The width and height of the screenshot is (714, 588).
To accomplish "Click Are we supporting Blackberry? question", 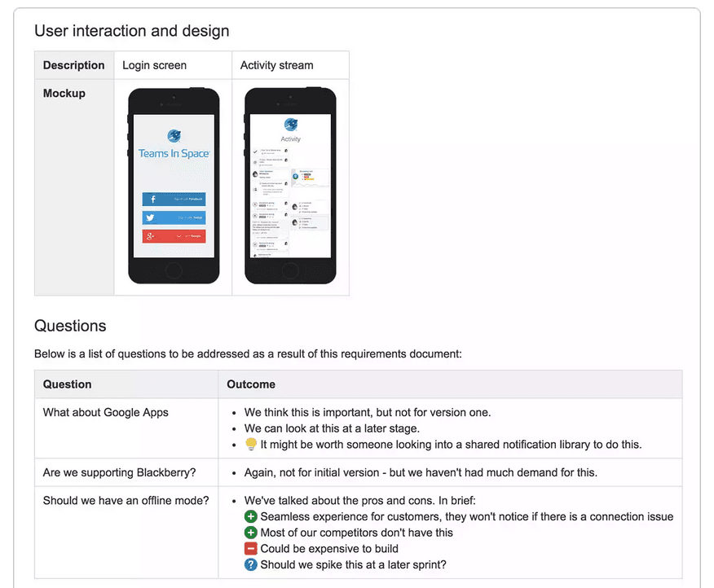I will [x=119, y=472].
